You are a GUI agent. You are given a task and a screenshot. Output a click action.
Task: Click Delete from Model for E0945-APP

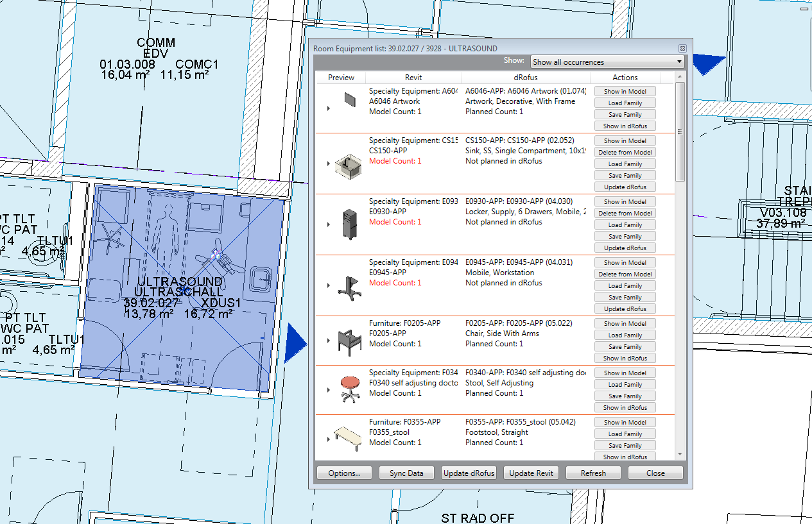625,274
